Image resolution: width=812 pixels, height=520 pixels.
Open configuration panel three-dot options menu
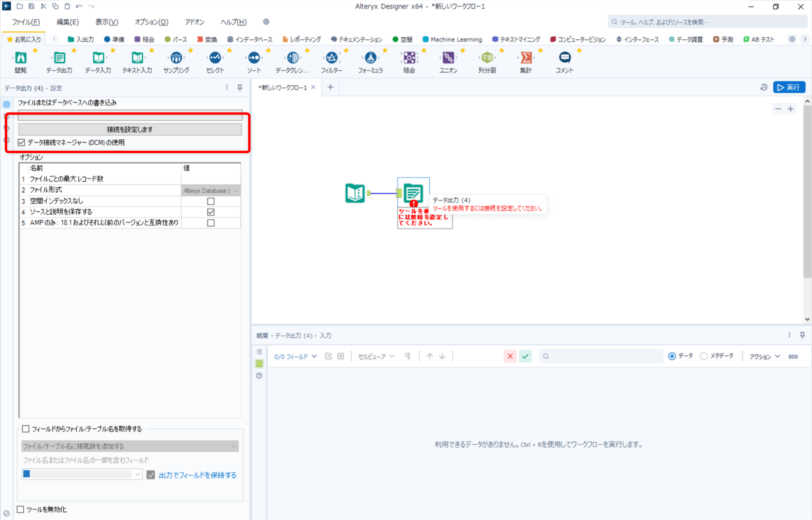[x=227, y=88]
